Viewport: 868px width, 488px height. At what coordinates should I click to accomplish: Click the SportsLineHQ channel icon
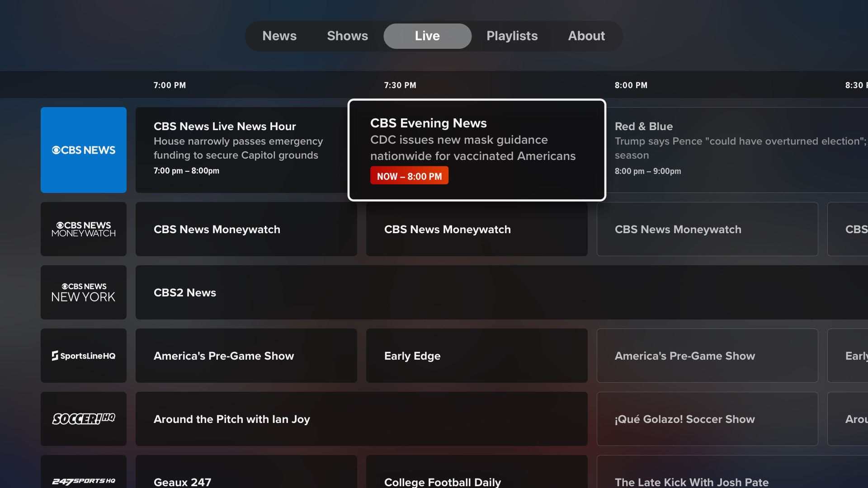point(83,356)
